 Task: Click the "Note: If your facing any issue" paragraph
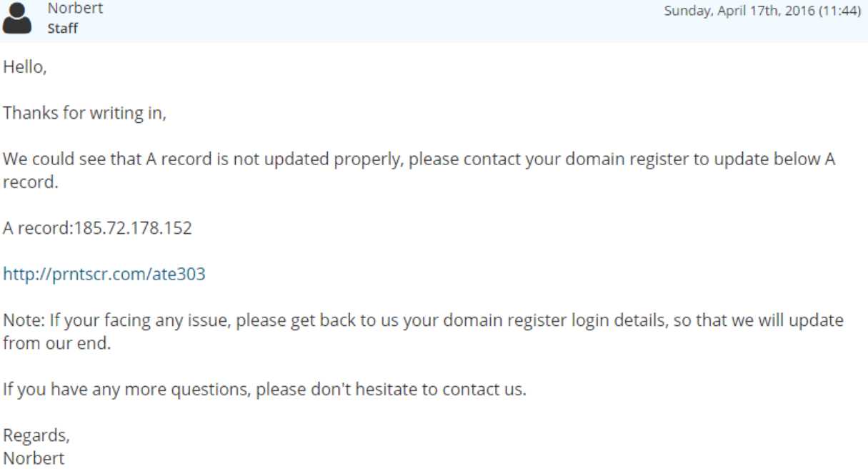coord(423,320)
